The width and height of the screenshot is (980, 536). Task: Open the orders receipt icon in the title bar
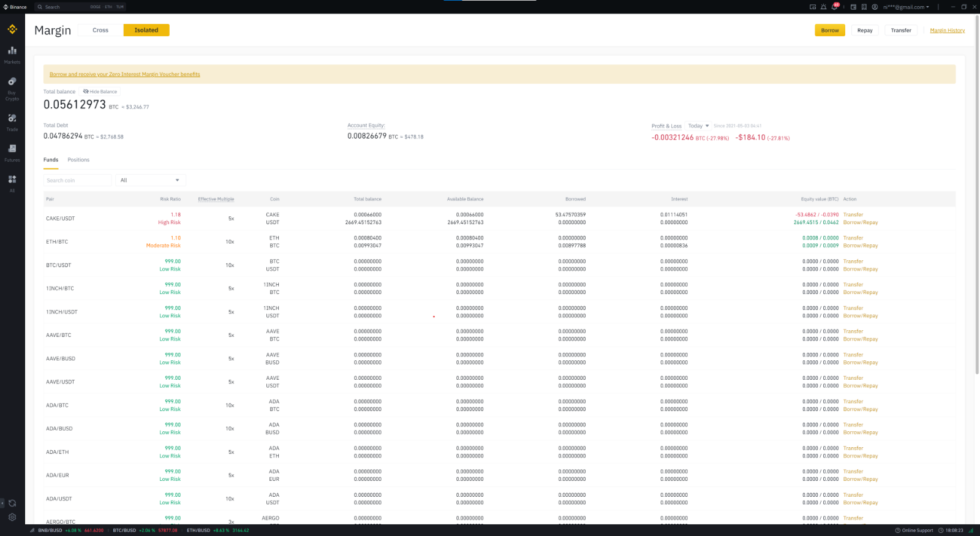864,7
